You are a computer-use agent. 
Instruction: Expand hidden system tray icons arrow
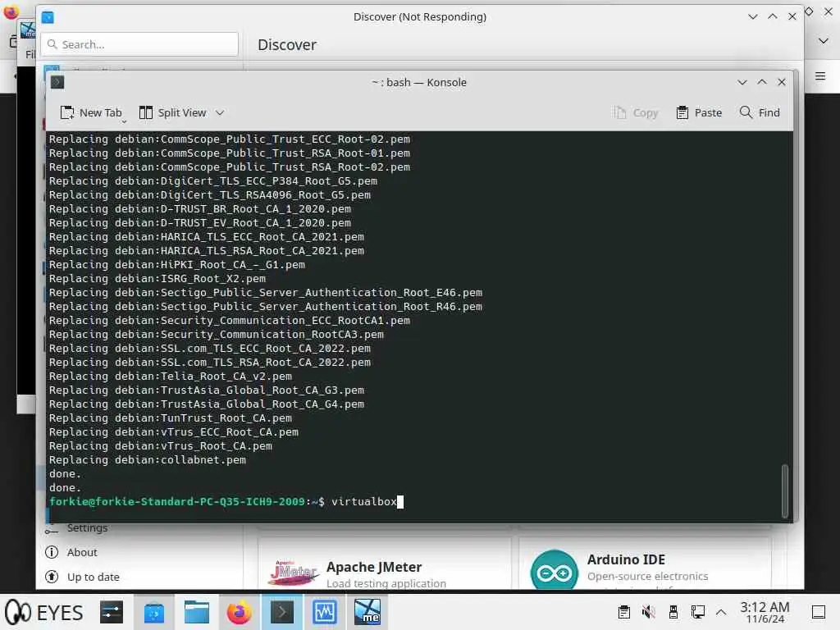click(x=721, y=612)
